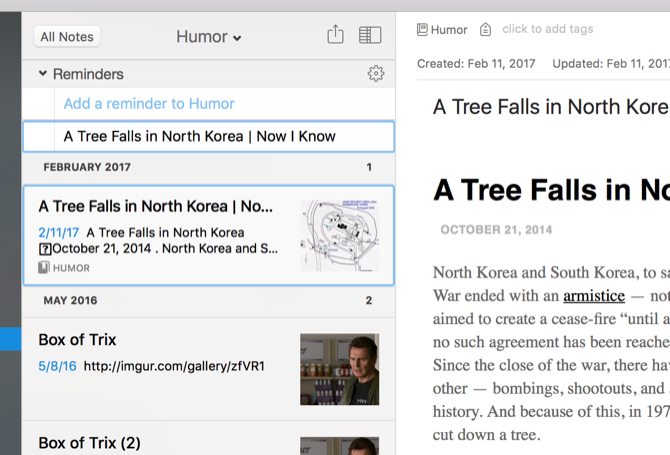Open the Box of Trix (2) note
This screenshot has width=670, height=455.
point(209,438)
